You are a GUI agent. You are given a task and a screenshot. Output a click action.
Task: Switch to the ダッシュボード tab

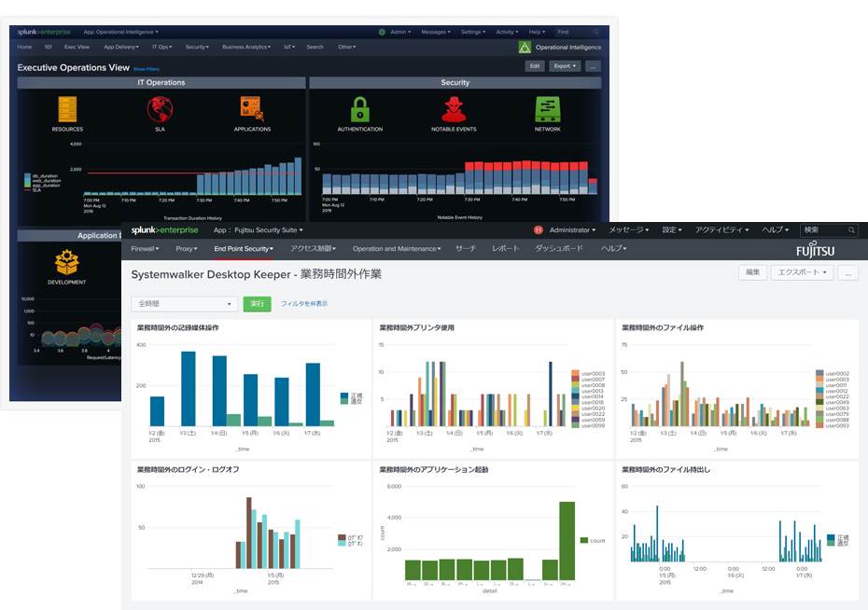tap(559, 249)
